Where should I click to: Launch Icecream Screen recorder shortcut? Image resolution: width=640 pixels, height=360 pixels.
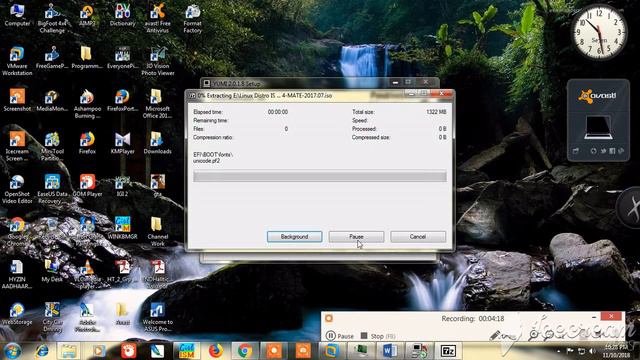tap(17, 146)
